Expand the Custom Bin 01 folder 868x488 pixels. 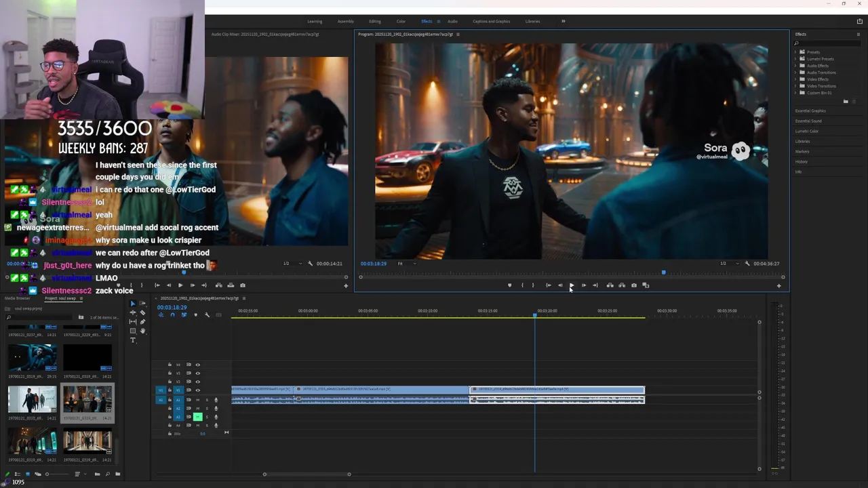[x=795, y=93]
